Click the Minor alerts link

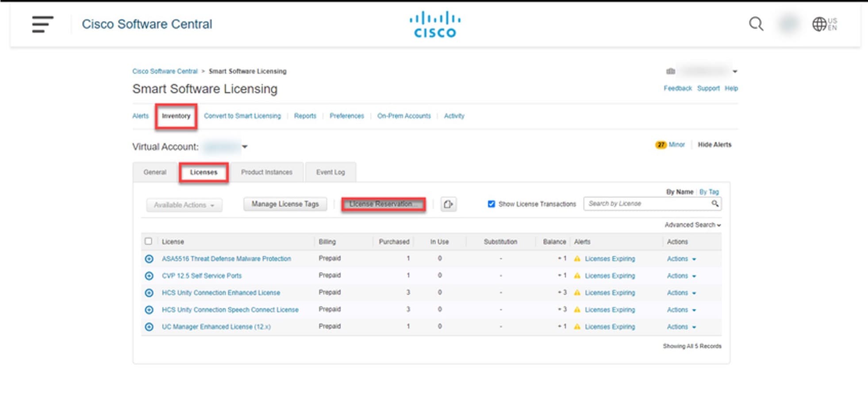tap(676, 145)
